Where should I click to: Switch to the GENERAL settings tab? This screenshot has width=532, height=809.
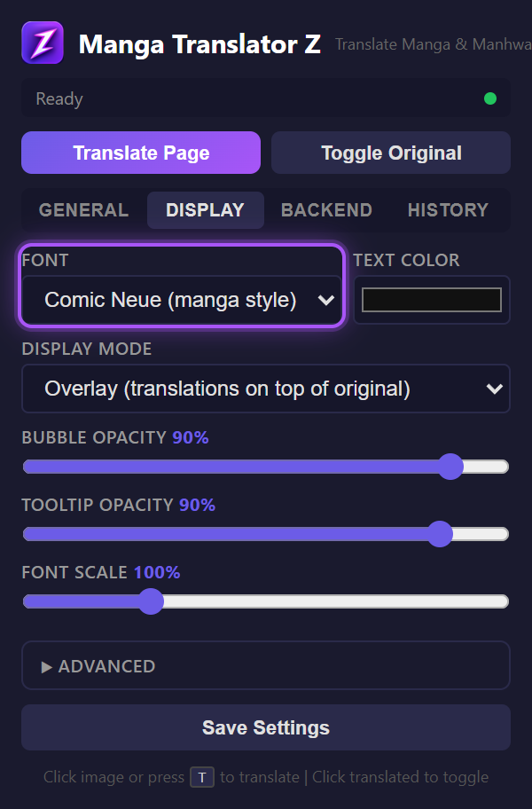(x=82, y=210)
